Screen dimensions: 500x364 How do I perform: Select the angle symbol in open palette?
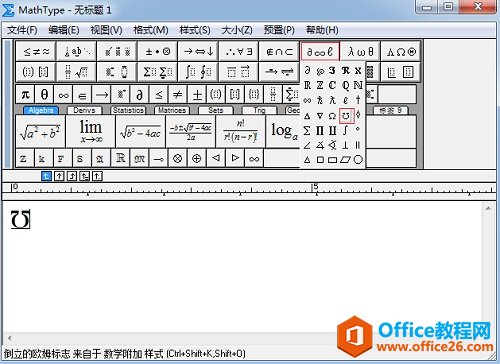pos(307,145)
